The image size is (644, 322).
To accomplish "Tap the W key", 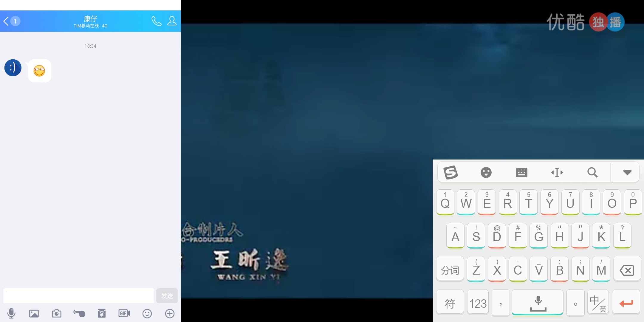I will tap(466, 202).
